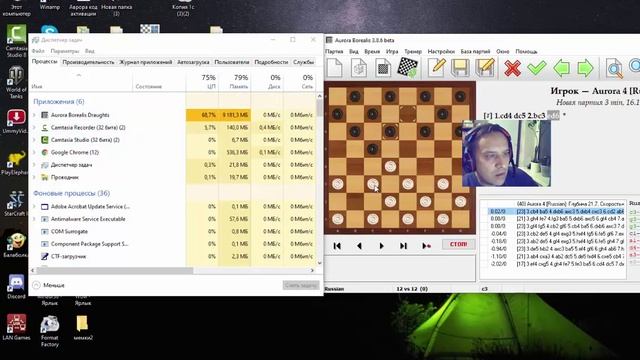The width and height of the screenshot is (640, 360).
Task: Expand the Aurora Borealis Draughts process row
Action: click(35, 115)
